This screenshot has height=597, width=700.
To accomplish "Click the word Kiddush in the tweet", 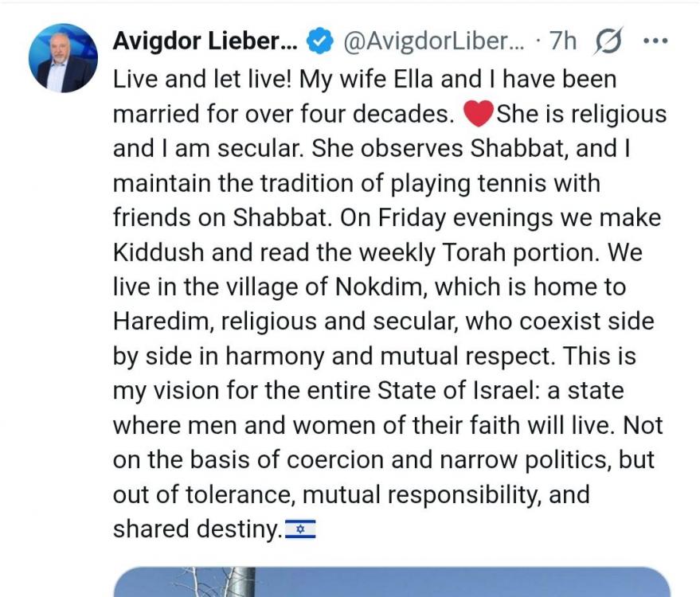I will click(158, 252).
